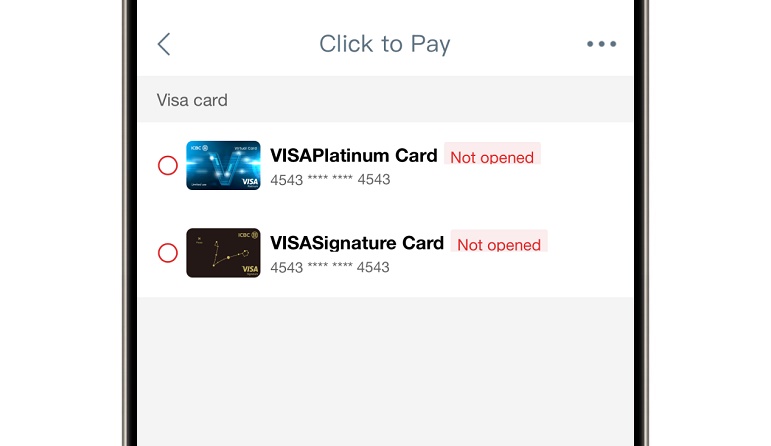Open the three-dot more options menu
The height and width of the screenshot is (446, 771).
click(x=601, y=44)
